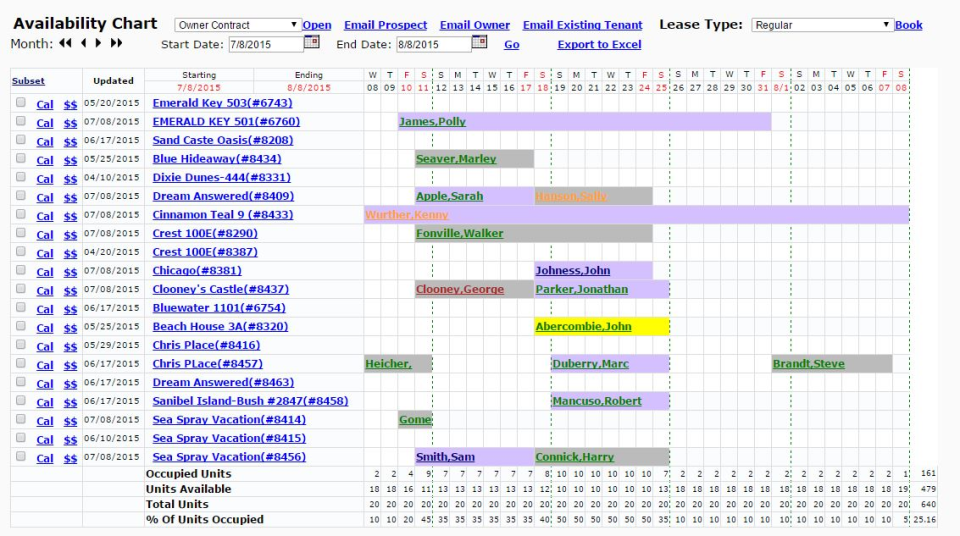Select the Blue Hideaway row checkbox

(x=21, y=158)
